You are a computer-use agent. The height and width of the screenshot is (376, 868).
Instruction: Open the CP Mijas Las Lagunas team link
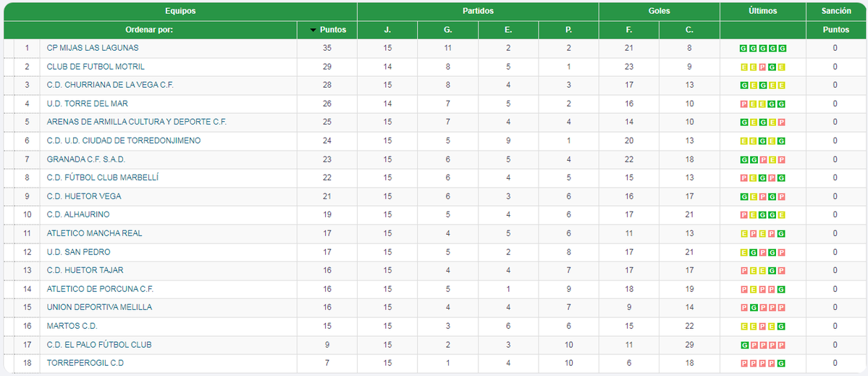click(x=92, y=48)
